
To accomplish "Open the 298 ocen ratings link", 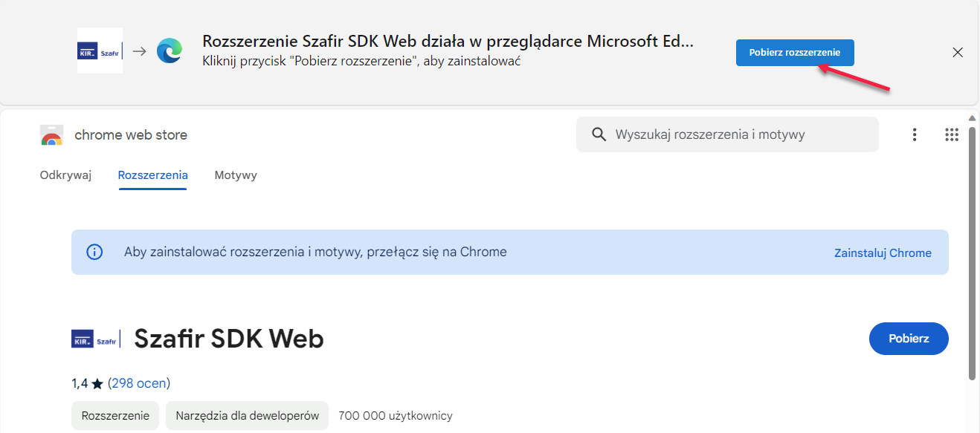I will pos(139,383).
